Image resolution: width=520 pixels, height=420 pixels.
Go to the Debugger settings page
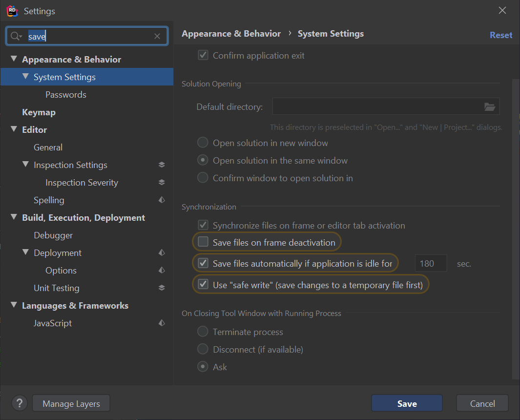[53, 235]
